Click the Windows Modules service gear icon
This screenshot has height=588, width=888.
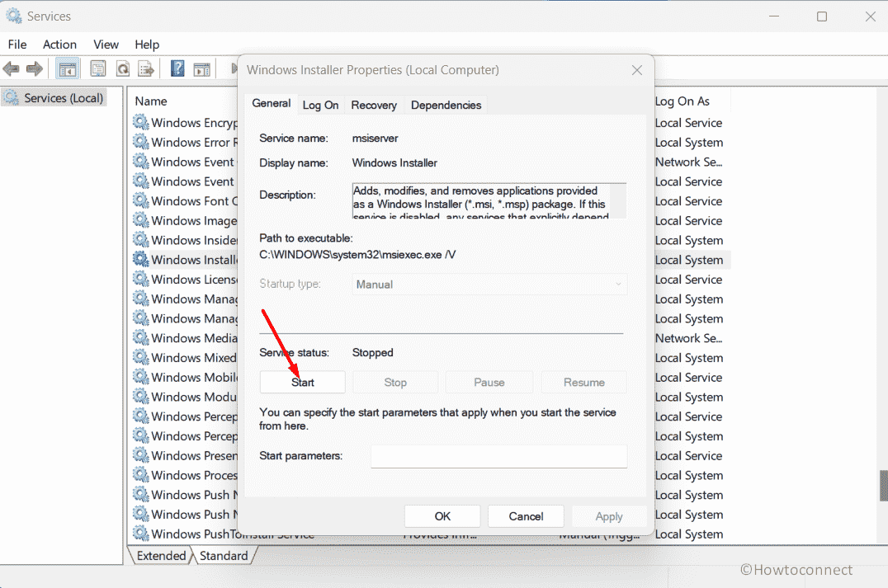(141, 396)
